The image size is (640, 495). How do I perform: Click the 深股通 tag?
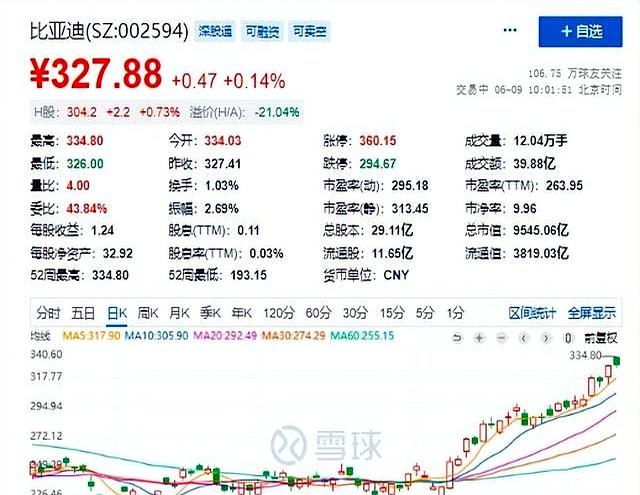215,31
